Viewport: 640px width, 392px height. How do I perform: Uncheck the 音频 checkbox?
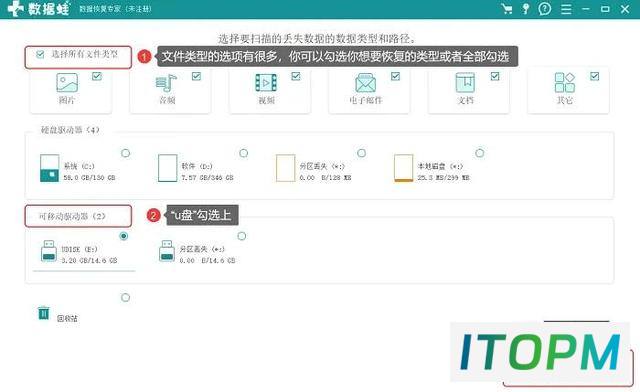coord(196,76)
